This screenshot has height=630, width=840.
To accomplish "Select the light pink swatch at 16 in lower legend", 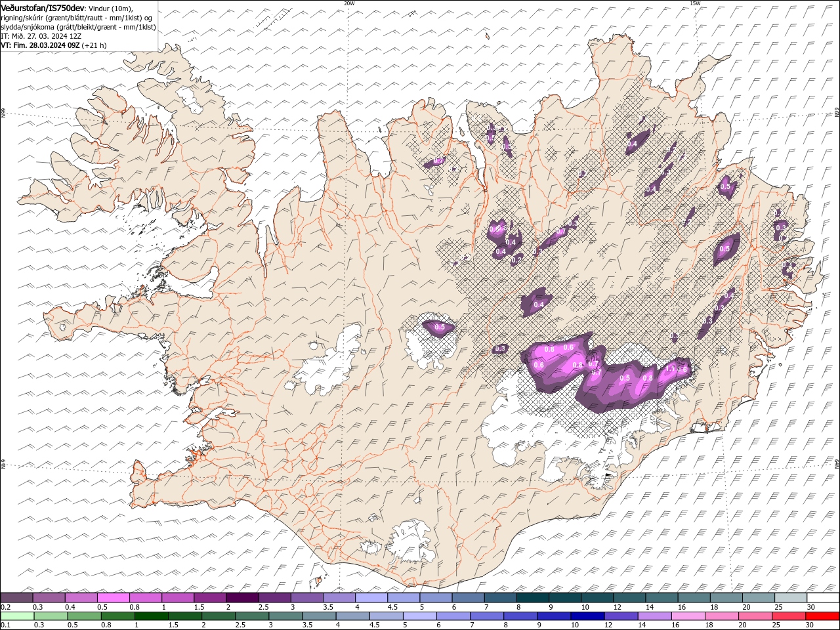I will click(688, 616).
